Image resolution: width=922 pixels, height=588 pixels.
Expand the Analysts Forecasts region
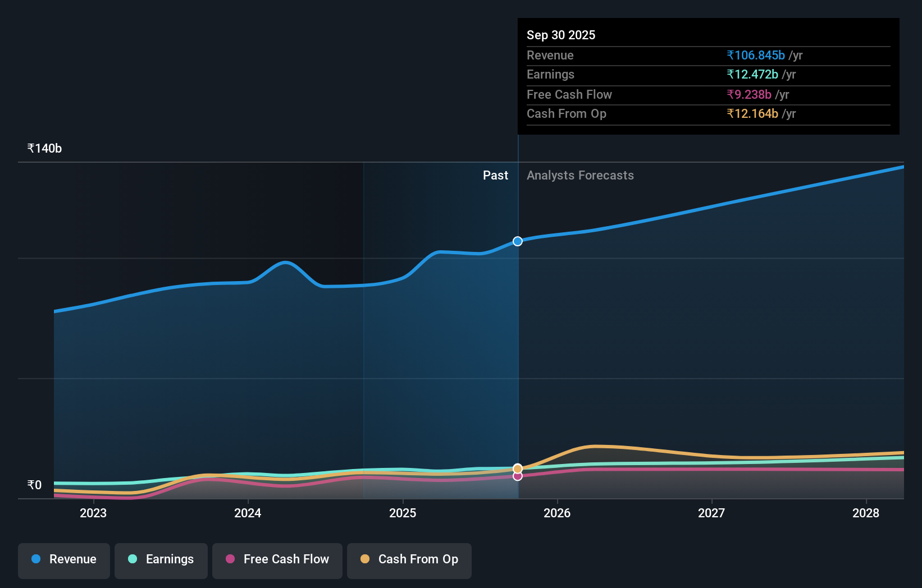coord(580,175)
